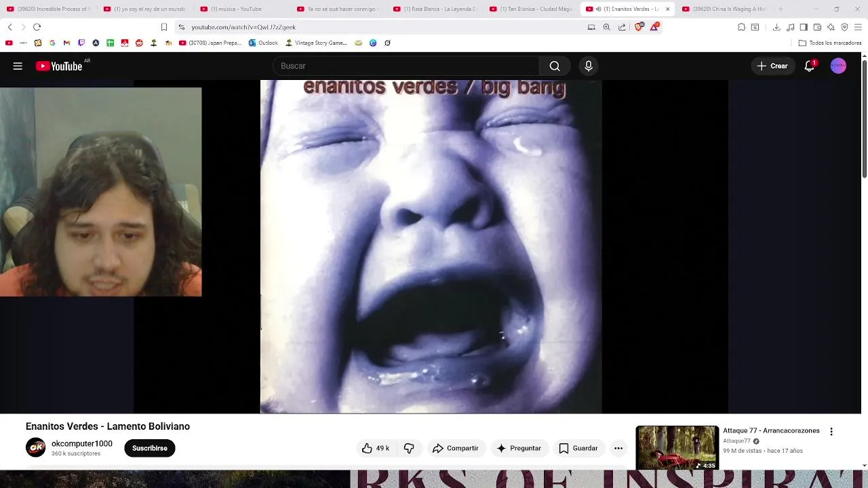The image size is (868, 488).
Task: Click the Compartir share button
Action: click(x=456, y=448)
